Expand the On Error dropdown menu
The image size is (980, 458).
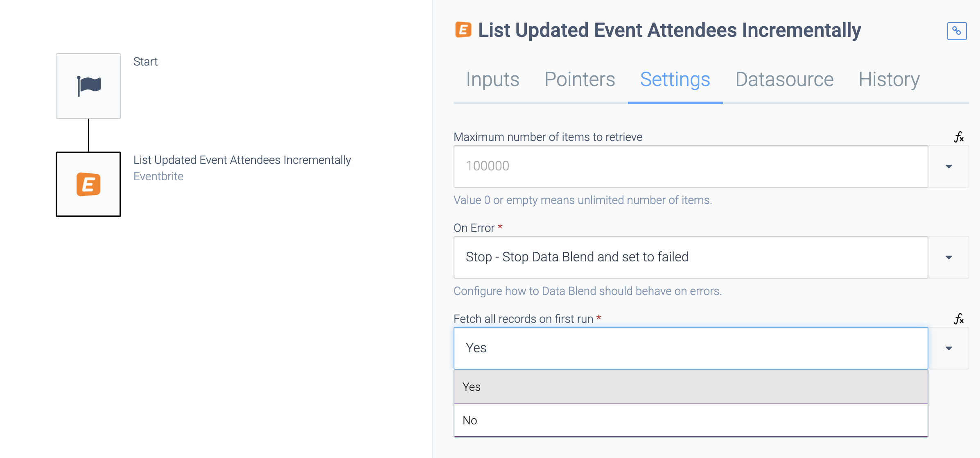pyautogui.click(x=949, y=257)
